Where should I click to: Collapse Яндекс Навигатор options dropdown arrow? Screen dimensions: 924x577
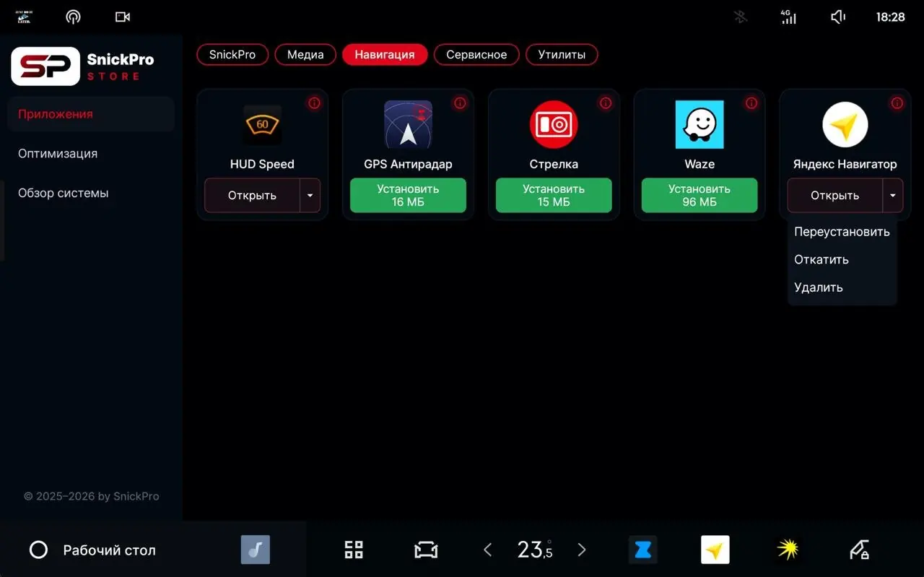tap(893, 196)
